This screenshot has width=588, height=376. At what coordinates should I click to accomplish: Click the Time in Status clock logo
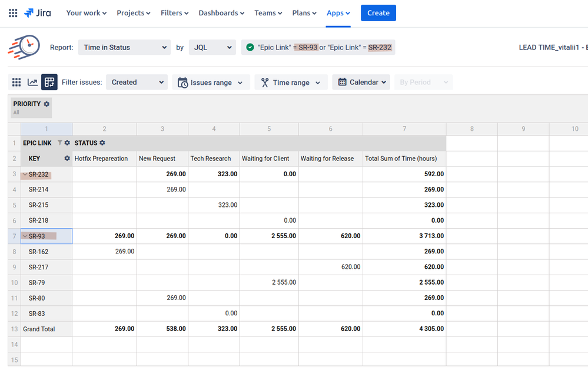(x=24, y=47)
